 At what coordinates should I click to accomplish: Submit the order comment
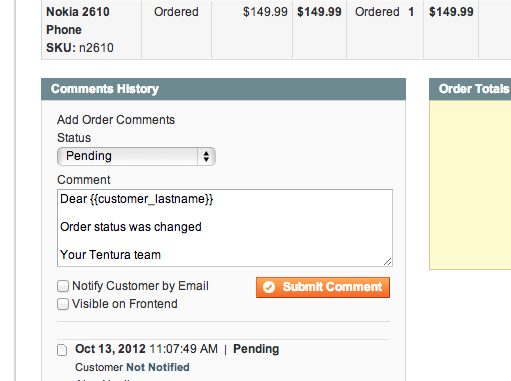(323, 287)
